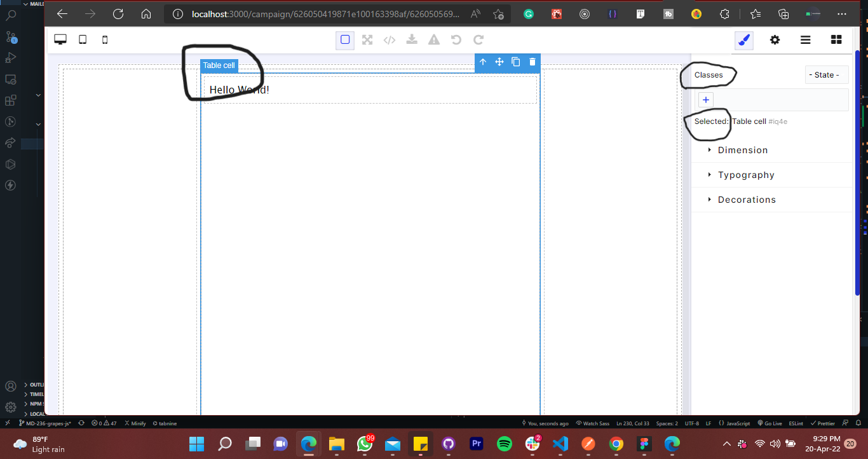Toggle view components outline button
868x459 pixels.
[345, 39]
